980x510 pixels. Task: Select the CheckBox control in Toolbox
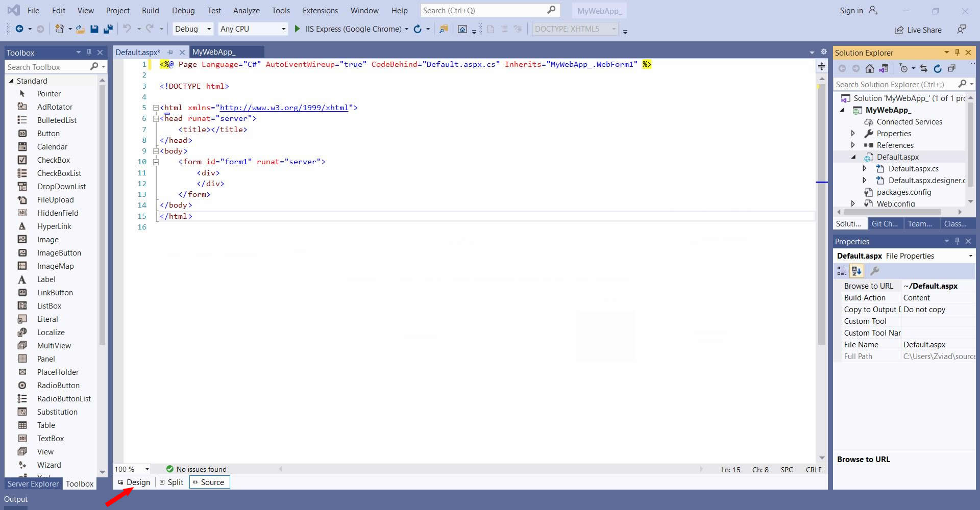click(53, 160)
